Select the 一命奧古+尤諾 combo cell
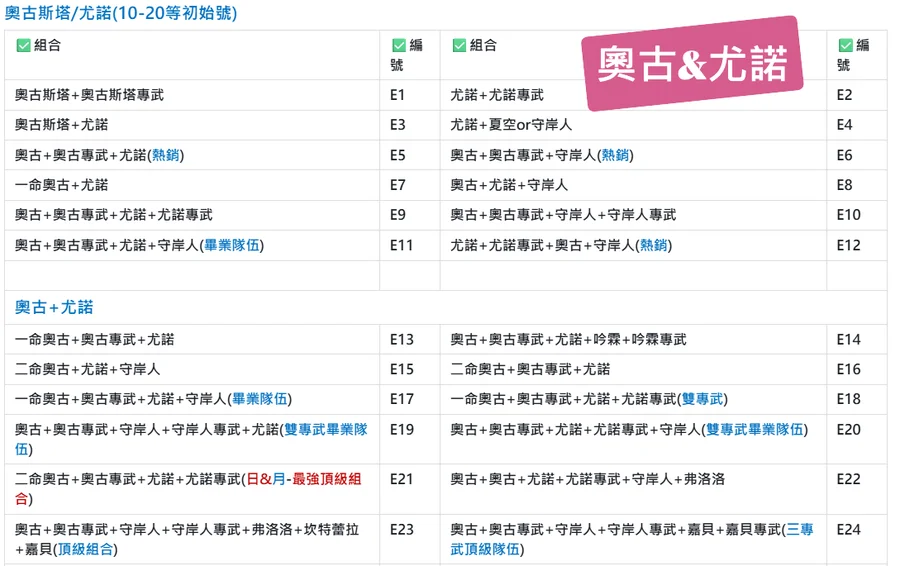 (x=62, y=185)
